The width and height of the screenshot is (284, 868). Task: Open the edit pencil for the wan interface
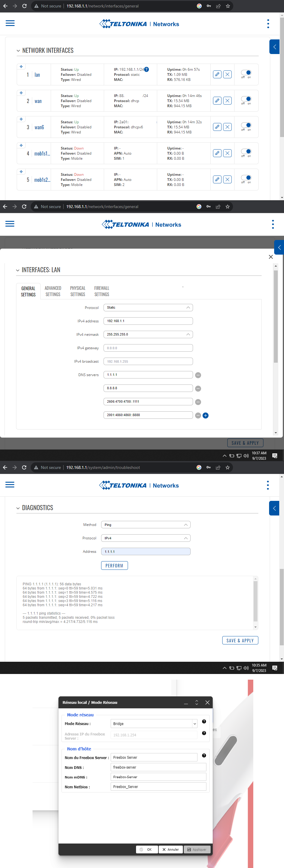tap(217, 101)
